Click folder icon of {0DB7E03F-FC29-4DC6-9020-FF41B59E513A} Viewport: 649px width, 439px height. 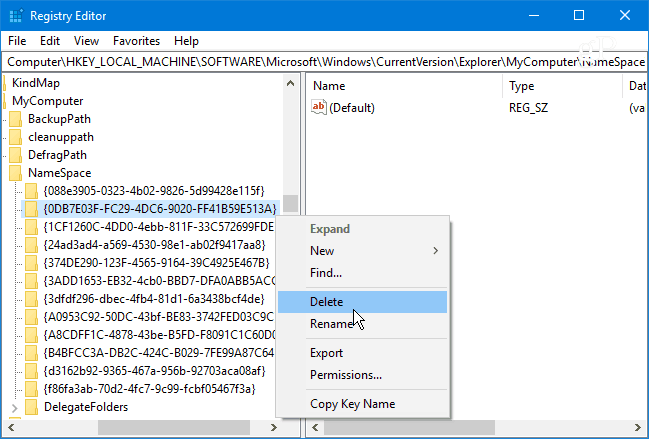[31, 209]
